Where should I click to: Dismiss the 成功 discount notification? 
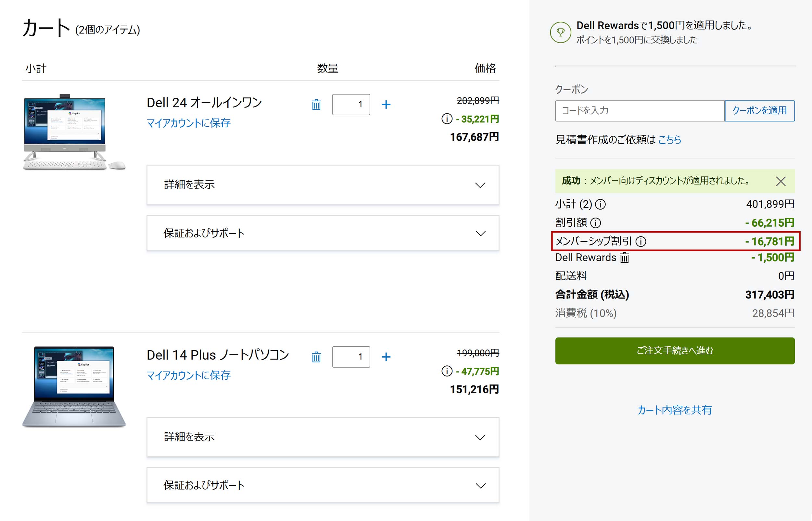click(780, 181)
